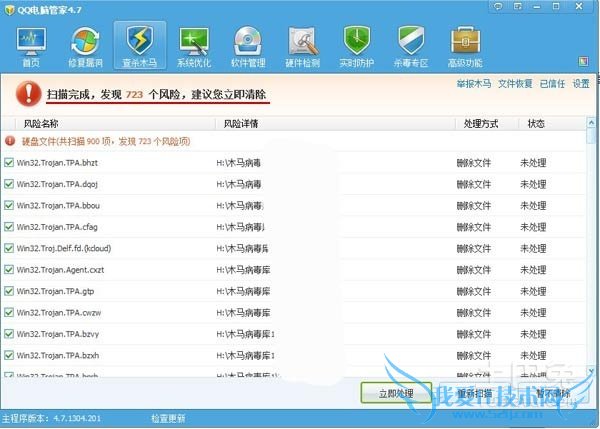Uncheck Win32.Trojan.TPA.cwzw checkbox

(9, 312)
